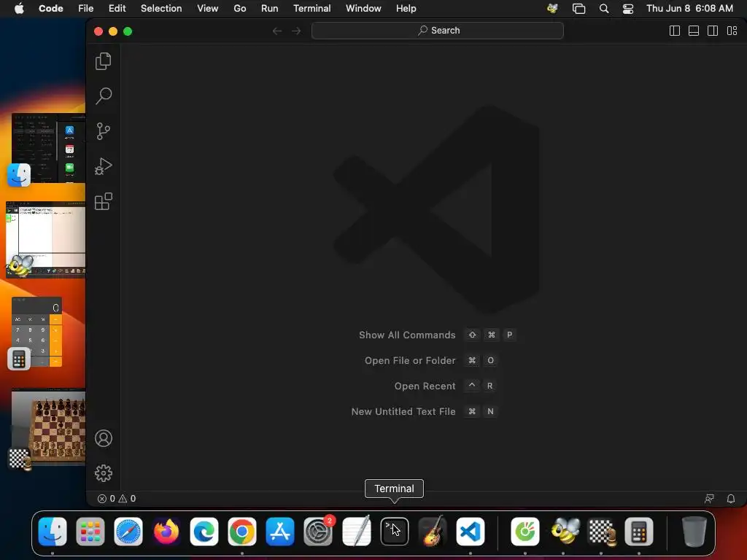Open the Customize Layout icon

tap(732, 31)
